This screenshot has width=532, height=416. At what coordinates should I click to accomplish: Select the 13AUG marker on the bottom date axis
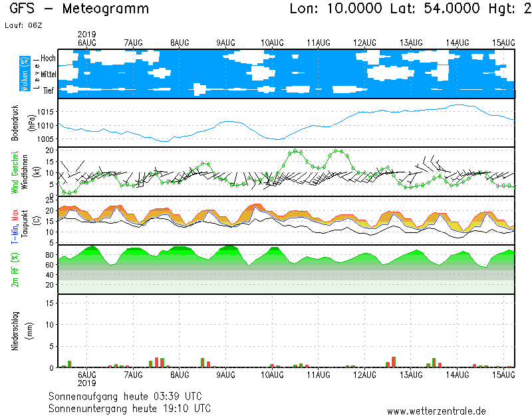412,375
